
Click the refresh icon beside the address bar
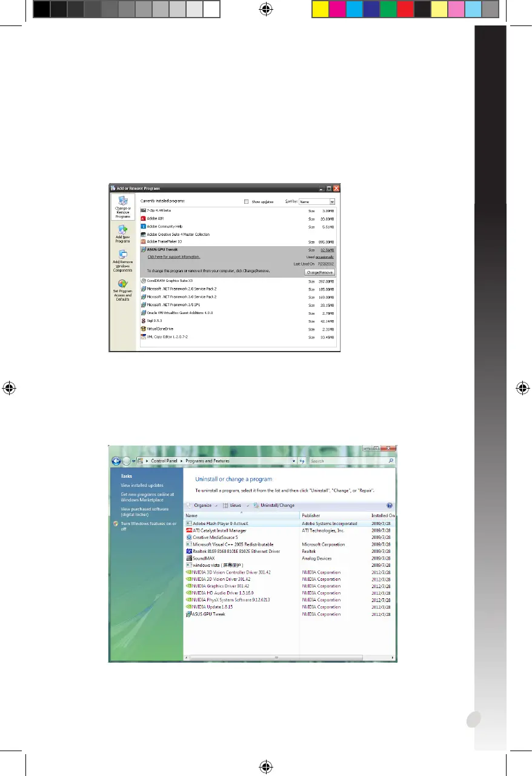point(301,461)
